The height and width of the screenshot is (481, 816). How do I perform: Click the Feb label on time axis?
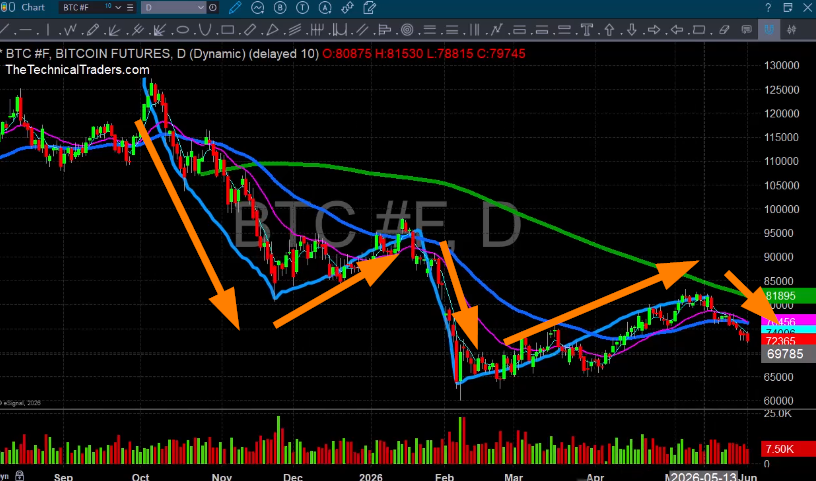pyautogui.click(x=444, y=477)
